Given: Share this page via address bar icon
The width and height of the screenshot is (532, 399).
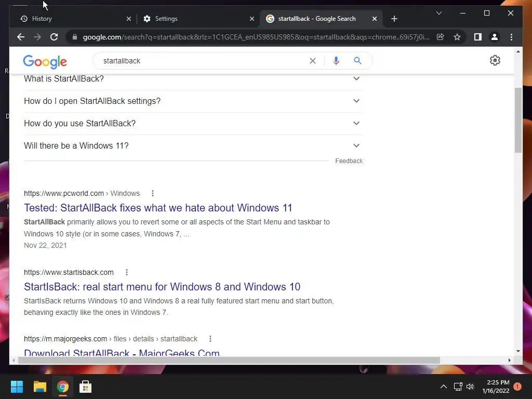Looking at the screenshot, I should tap(441, 37).
